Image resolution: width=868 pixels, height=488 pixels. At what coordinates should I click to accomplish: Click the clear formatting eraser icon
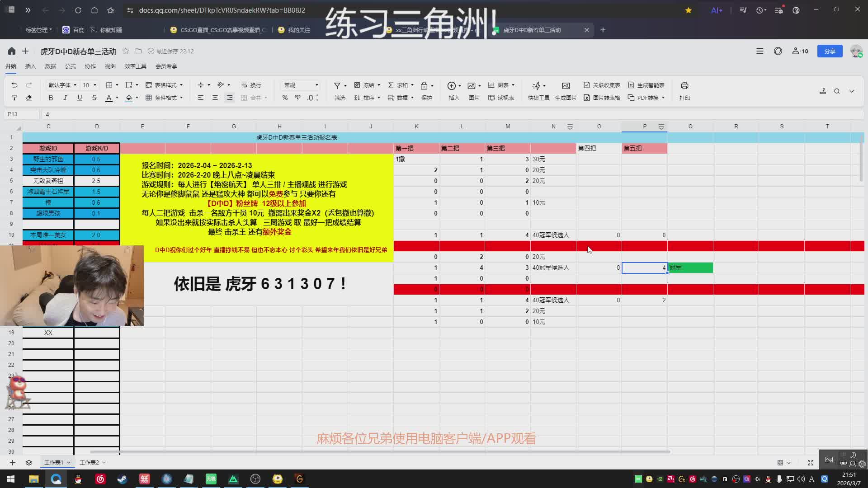[29, 98]
